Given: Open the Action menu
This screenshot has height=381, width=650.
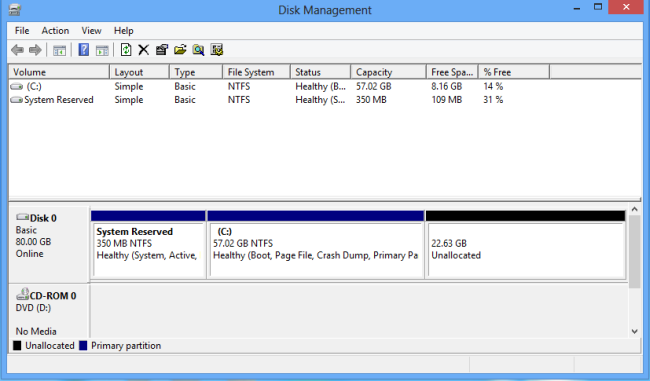Looking at the screenshot, I should 55,31.
